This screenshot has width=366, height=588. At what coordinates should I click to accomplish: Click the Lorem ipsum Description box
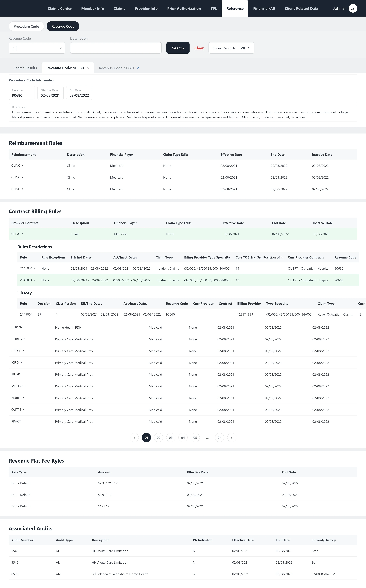[x=183, y=112]
